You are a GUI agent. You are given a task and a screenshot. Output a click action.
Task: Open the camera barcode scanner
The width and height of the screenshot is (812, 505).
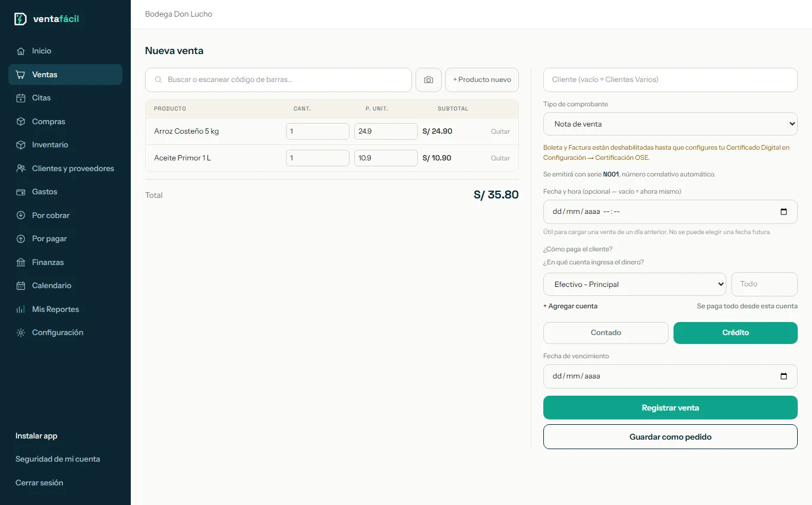tap(429, 80)
